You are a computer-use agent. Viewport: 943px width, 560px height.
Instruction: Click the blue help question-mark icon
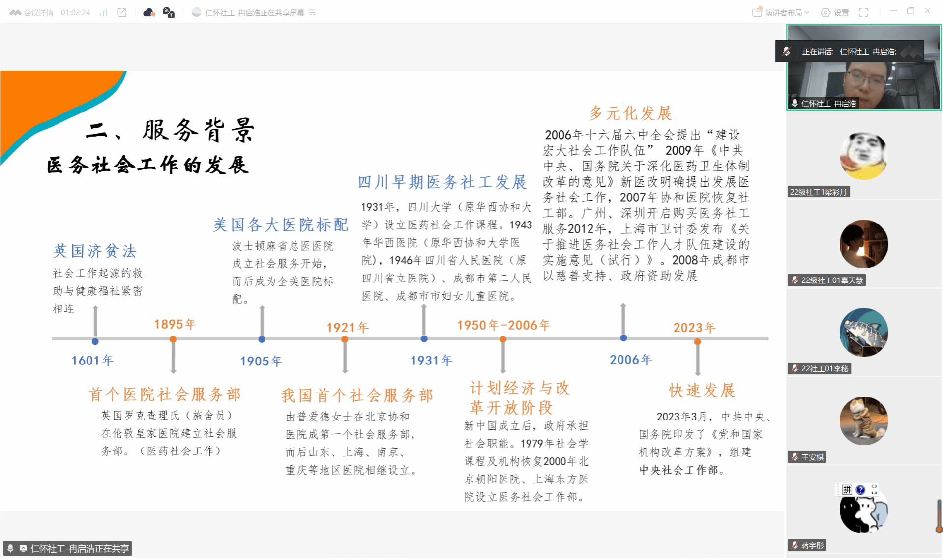pos(860,490)
